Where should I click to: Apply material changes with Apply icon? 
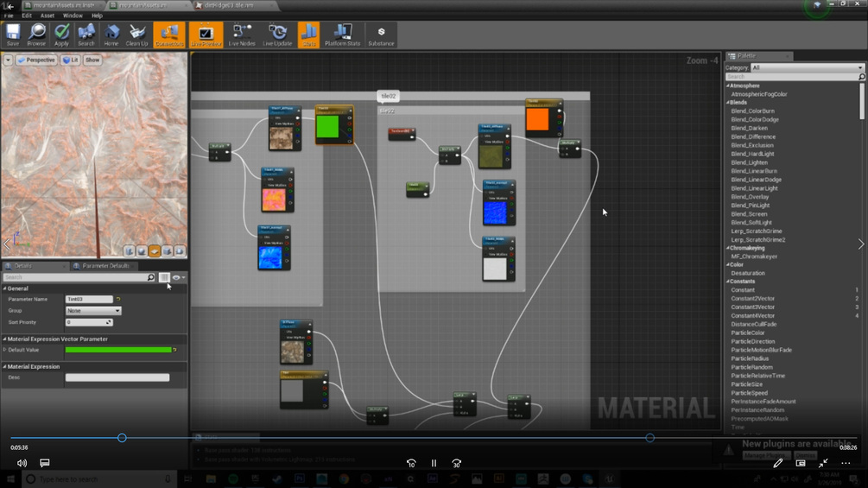coord(61,35)
